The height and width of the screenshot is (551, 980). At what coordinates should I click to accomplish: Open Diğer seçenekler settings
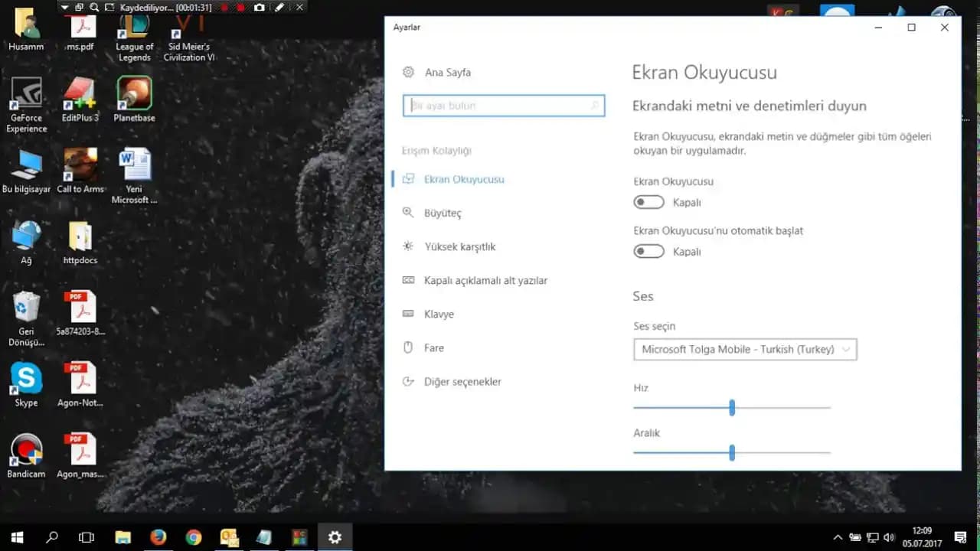click(x=463, y=381)
